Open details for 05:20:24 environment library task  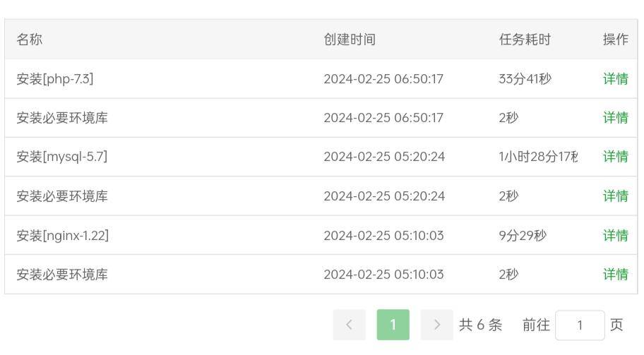tap(615, 195)
